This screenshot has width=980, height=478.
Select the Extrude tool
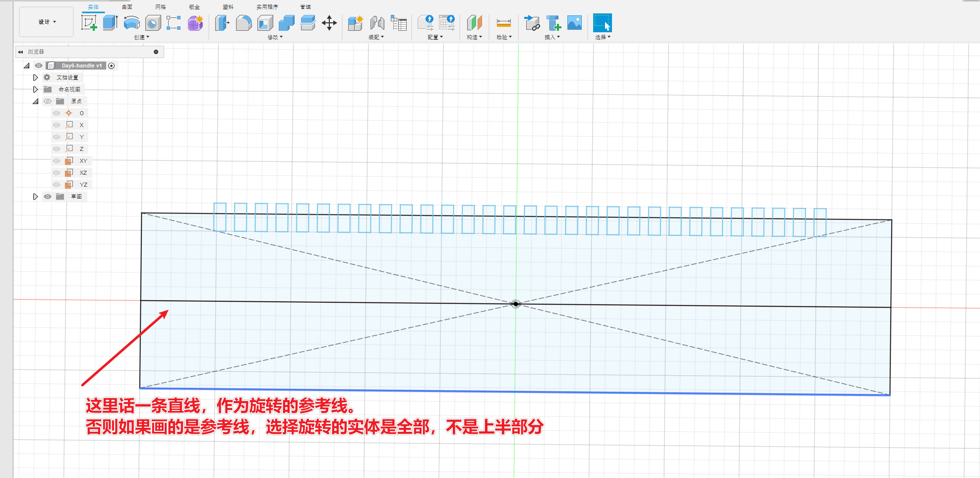pyautogui.click(x=110, y=23)
